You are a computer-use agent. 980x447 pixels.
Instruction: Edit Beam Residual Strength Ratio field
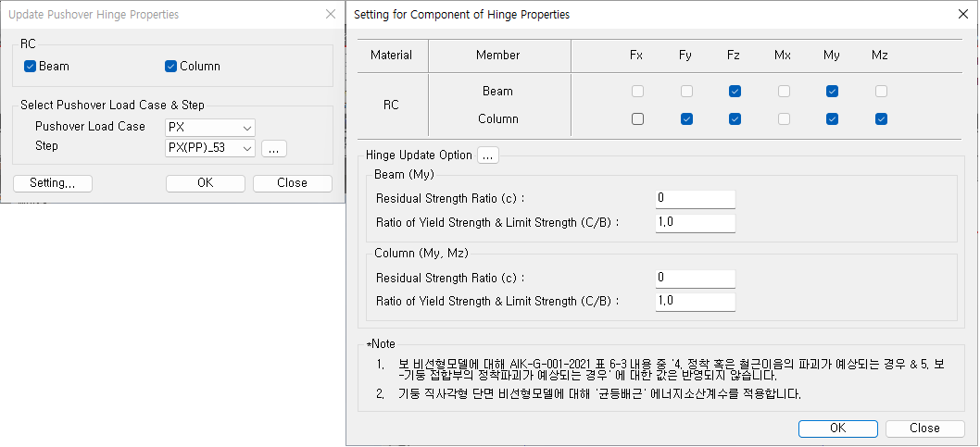pos(696,199)
